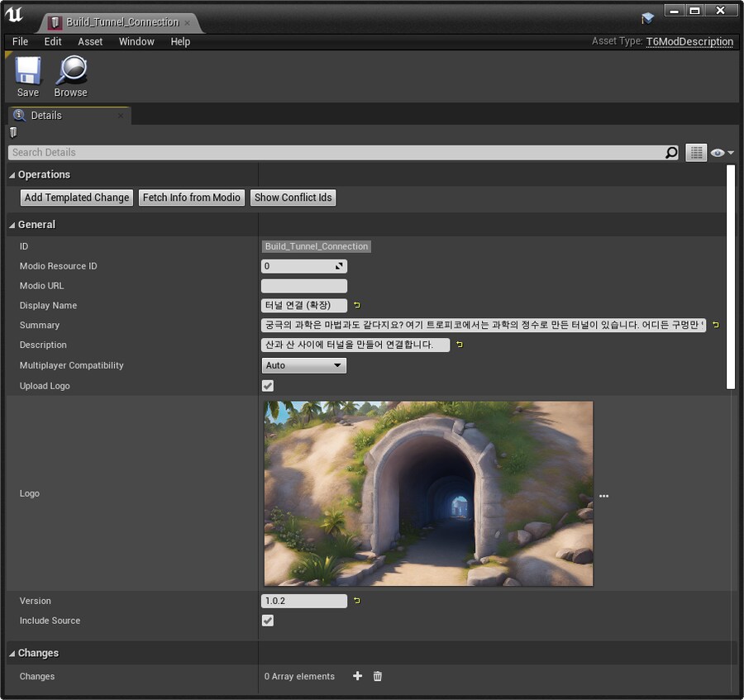Click the Modio URL text field
The width and height of the screenshot is (744, 700).
[x=304, y=286]
